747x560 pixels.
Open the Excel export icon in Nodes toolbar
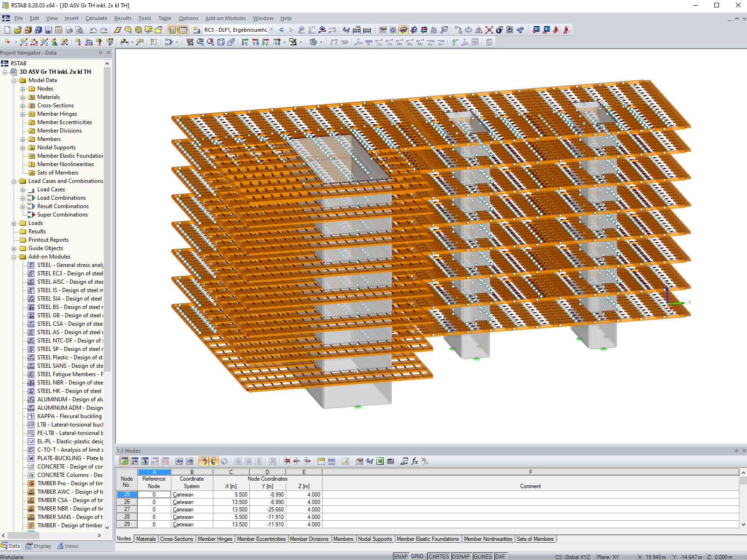tap(380, 461)
